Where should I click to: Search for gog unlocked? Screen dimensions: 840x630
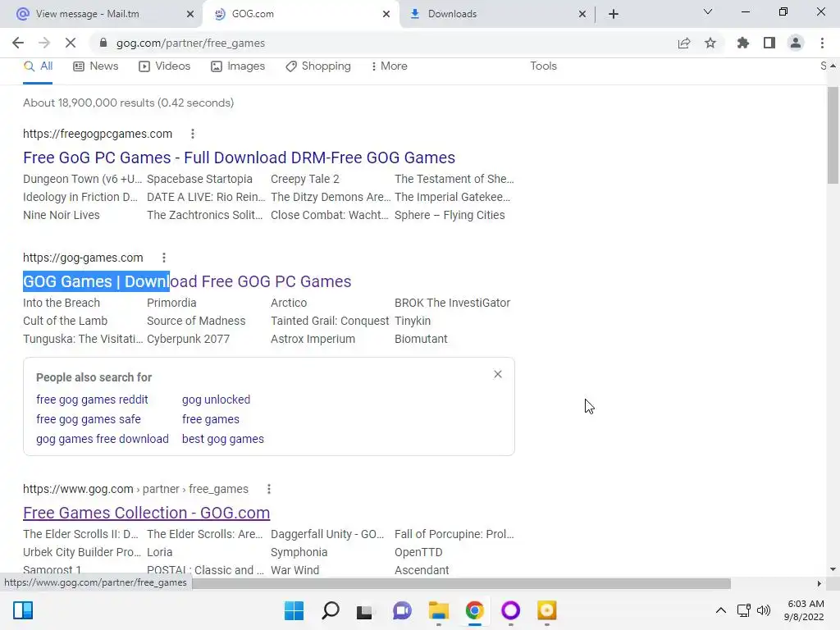(216, 399)
